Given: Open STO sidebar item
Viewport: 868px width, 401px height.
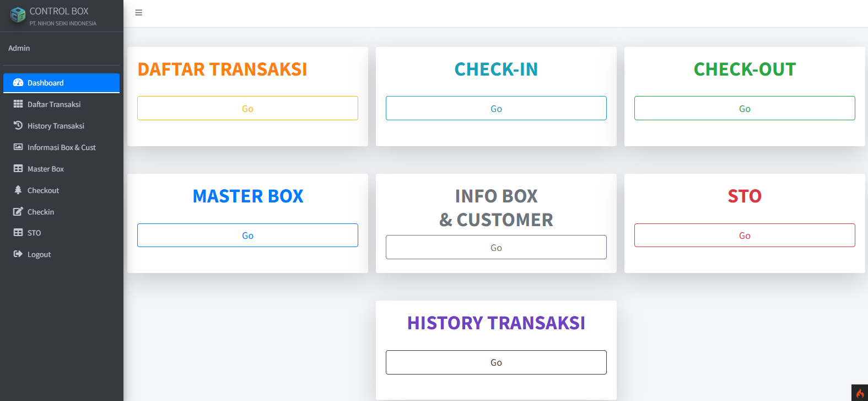Looking at the screenshot, I should tap(61, 233).
